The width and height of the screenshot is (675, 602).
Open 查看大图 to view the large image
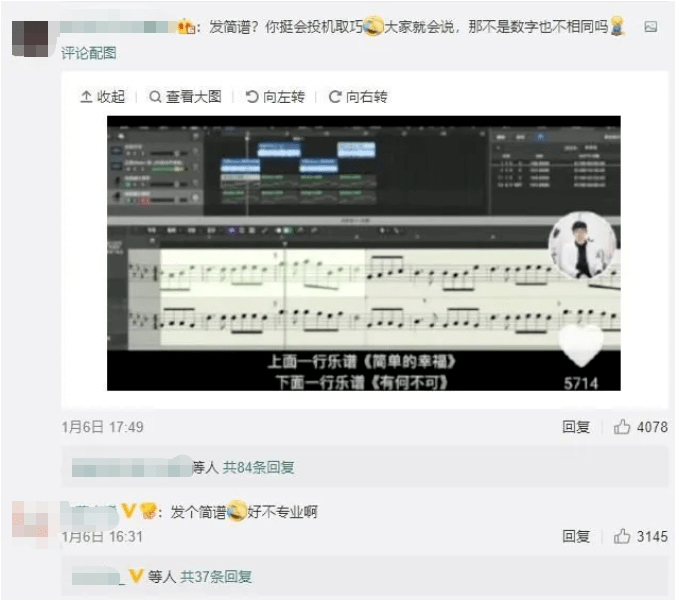click(185, 96)
